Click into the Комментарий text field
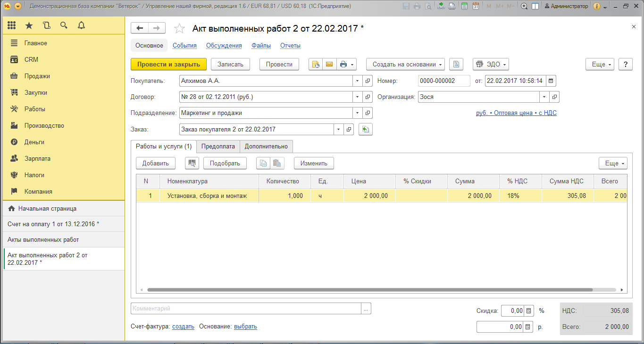 pyautogui.click(x=245, y=309)
